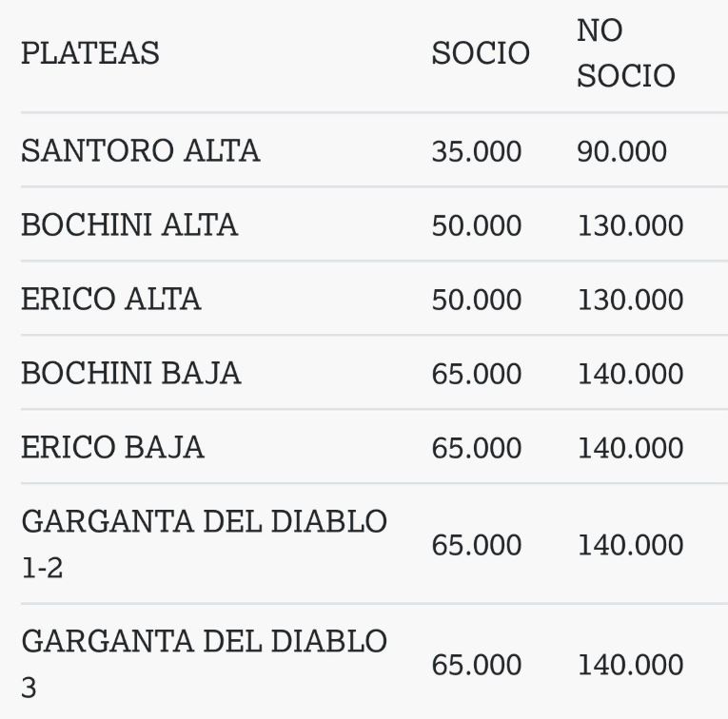Select the GARGANTA DEL DIABLO 1-2 label
The image size is (728, 719).
pos(204,544)
